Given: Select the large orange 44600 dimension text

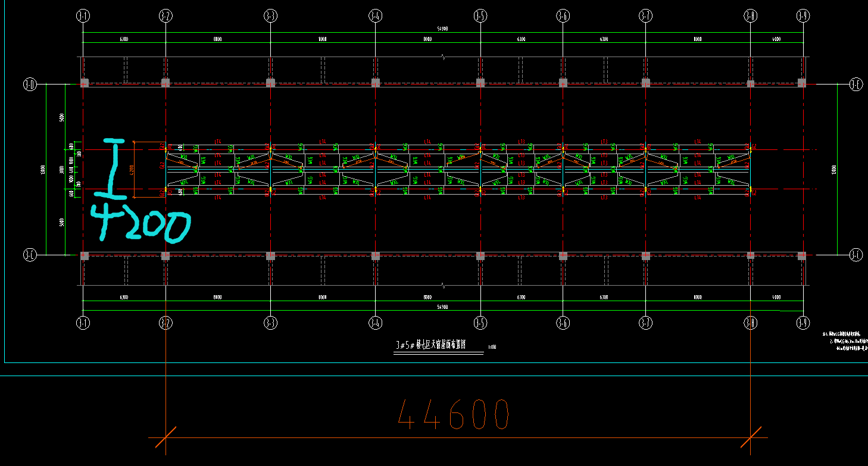Looking at the screenshot, I should (x=454, y=414).
